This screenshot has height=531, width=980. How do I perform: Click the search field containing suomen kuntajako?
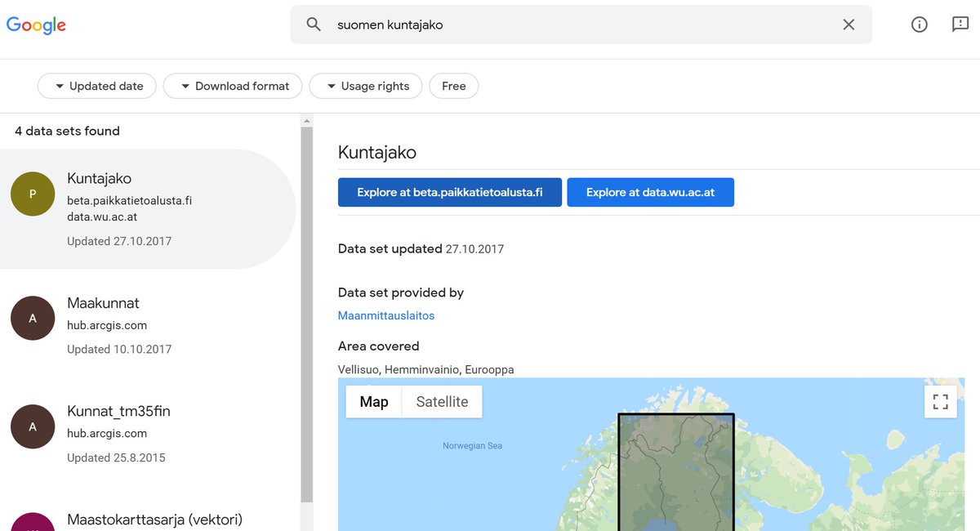point(581,25)
